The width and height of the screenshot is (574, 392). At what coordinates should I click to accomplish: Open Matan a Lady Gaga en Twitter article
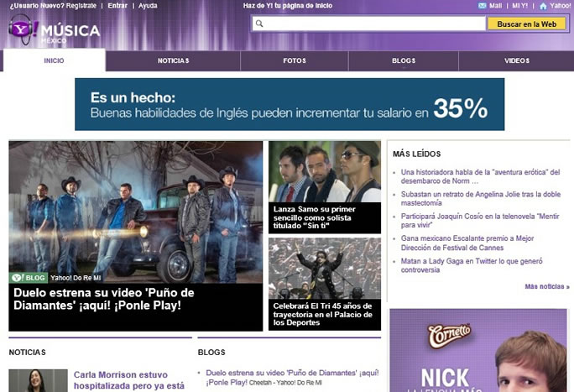[472, 265]
